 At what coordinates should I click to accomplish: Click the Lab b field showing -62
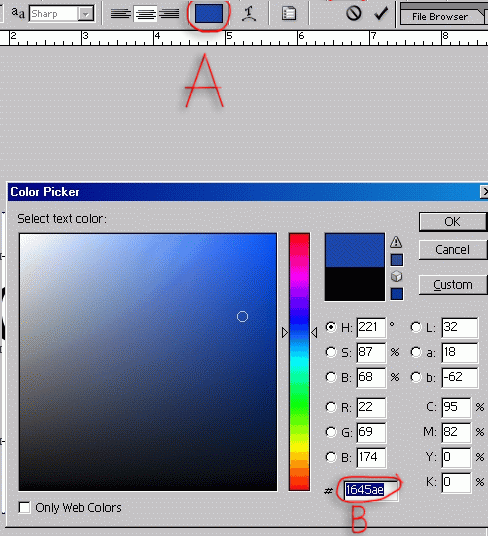(459, 377)
